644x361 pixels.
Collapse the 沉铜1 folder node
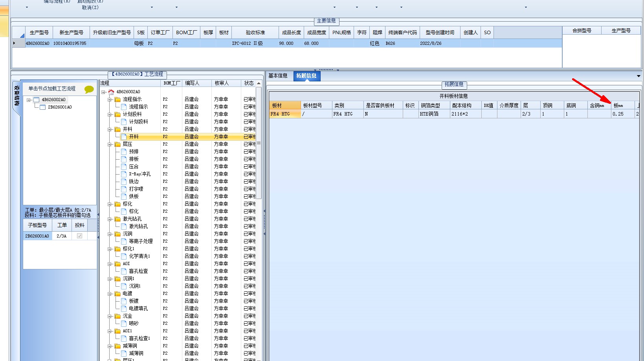[x=110, y=278]
